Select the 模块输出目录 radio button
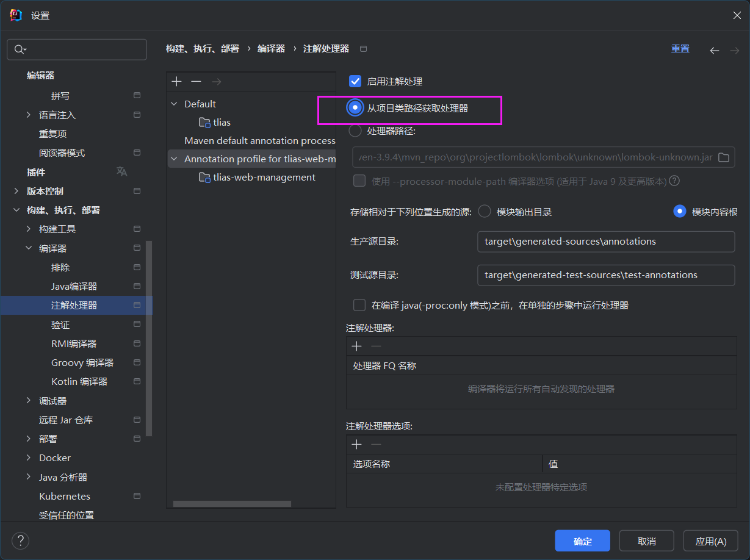The width and height of the screenshot is (750, 560). click(x=485, y=212)
